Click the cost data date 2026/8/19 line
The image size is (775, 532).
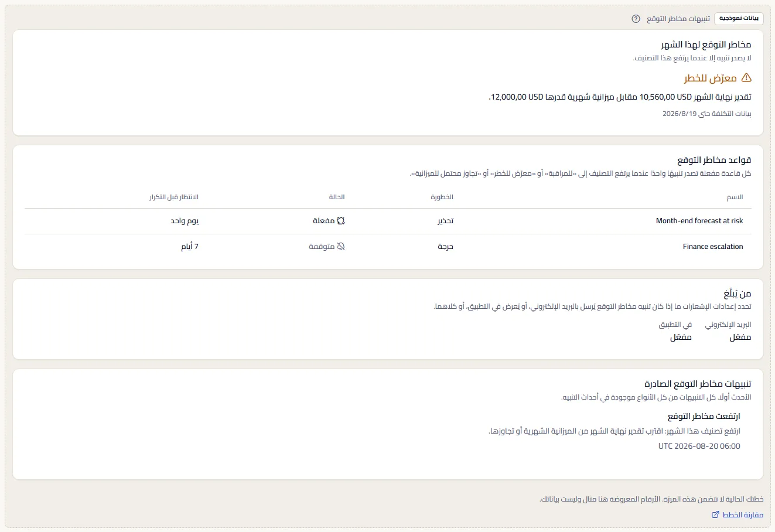coord(707,114)
